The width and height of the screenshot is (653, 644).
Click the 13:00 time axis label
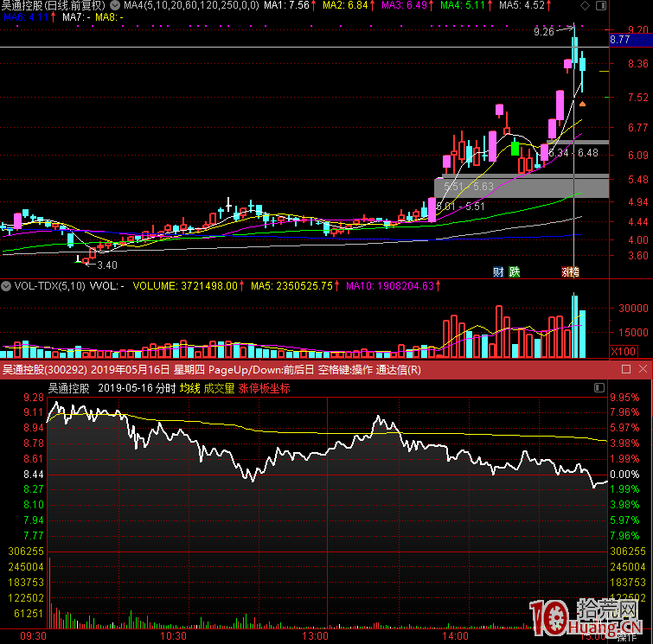pos(315,636)
